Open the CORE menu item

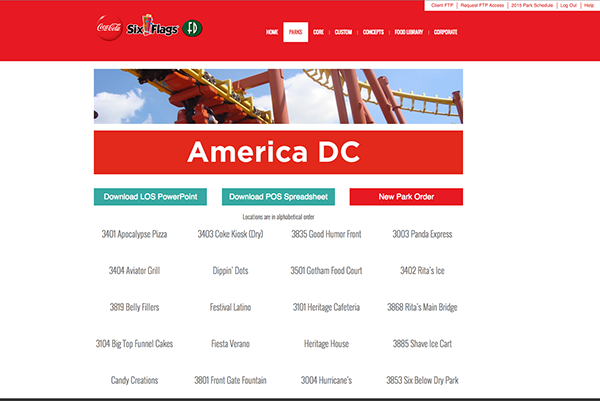click(x=318, y=32)
